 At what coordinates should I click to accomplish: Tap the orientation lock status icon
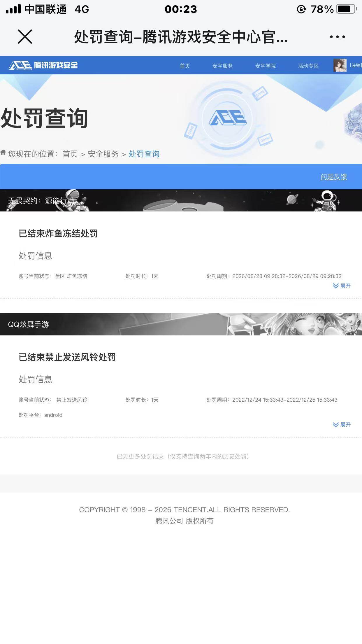click(x=301, y=9)
